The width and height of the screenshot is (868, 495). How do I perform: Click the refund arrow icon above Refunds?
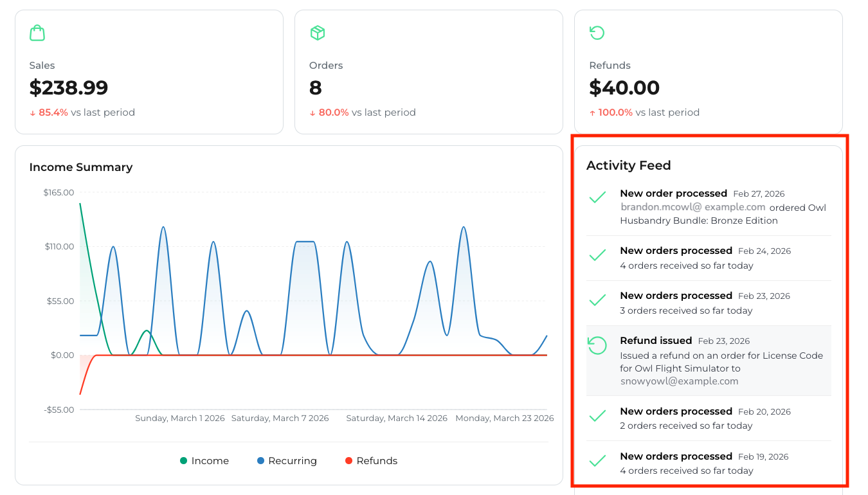[x=597, y=33]
